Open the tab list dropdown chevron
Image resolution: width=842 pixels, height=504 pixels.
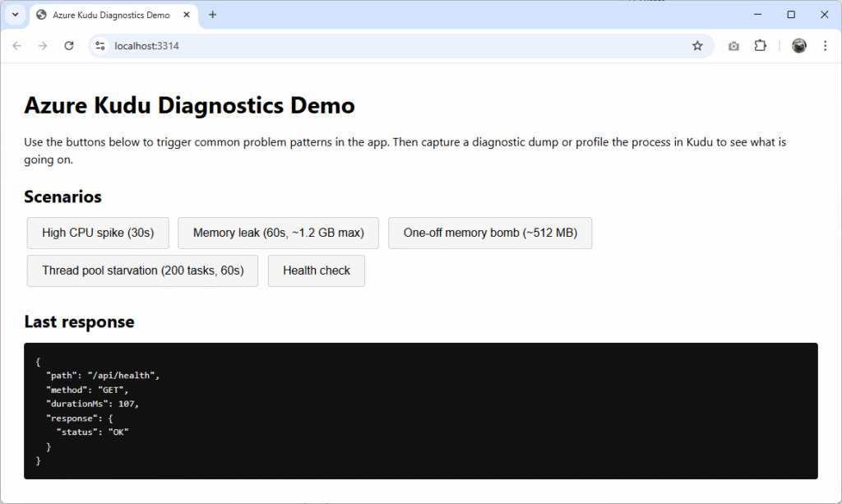point(14,14)
